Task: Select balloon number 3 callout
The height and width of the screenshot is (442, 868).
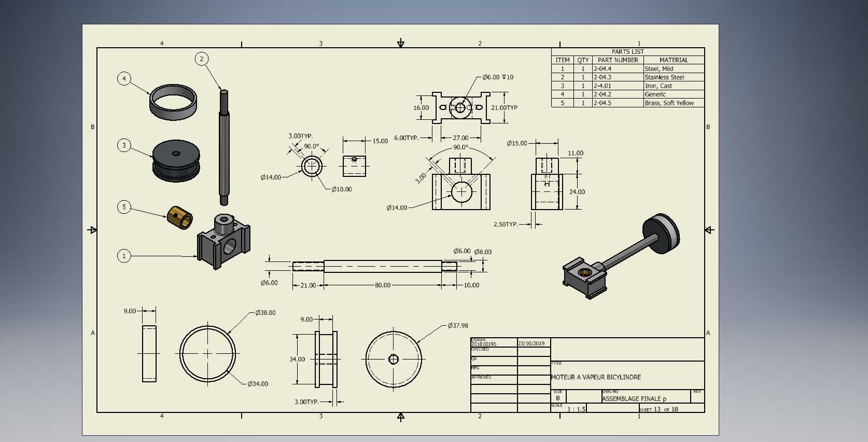Action: tap(124, 145)
